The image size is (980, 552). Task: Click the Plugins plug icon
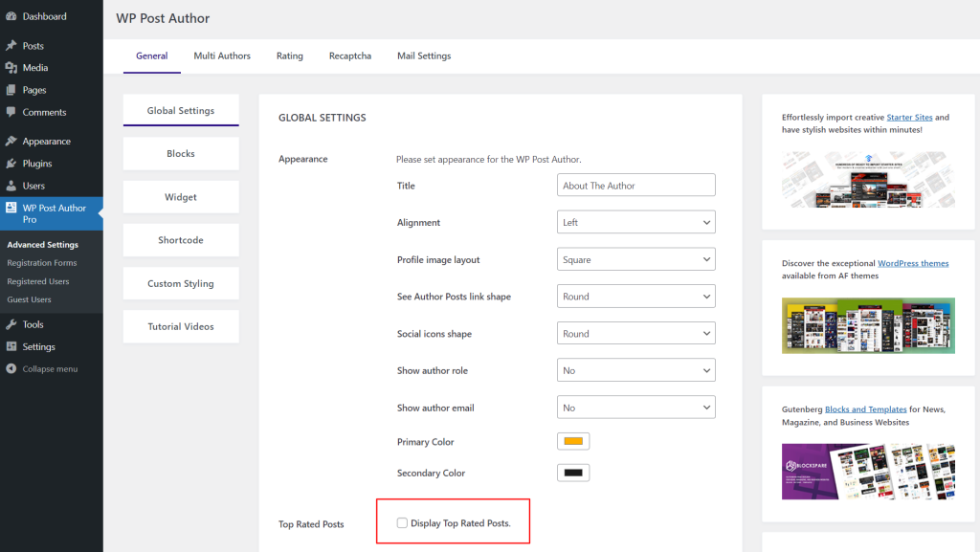(11, 164)
